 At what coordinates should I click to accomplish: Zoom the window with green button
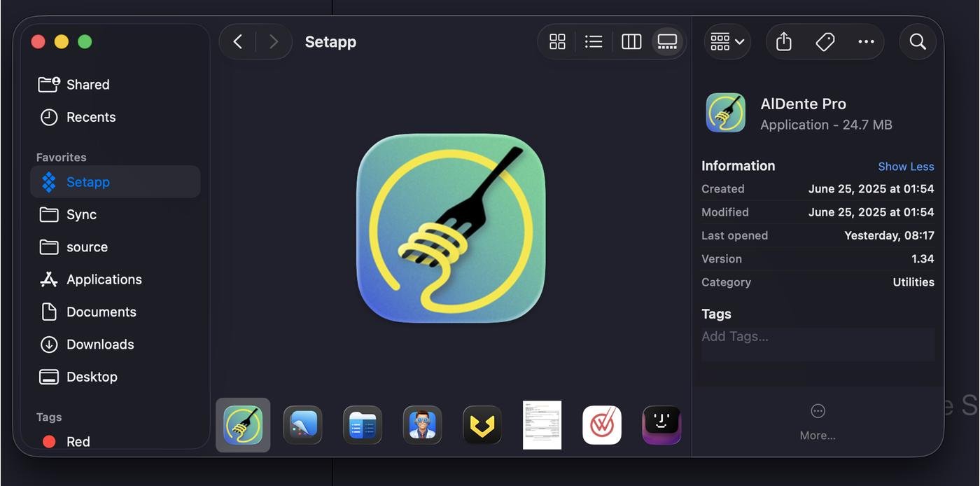coord(85,42)
